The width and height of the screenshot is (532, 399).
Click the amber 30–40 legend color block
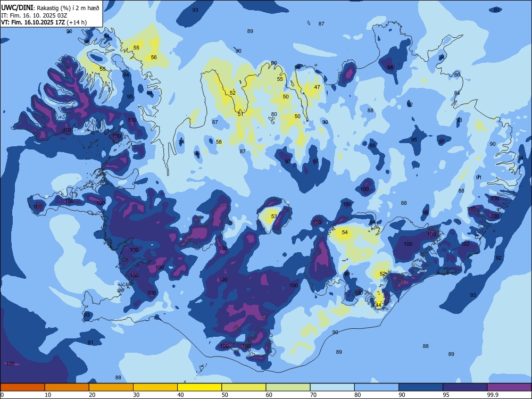[x=155, y=387]
